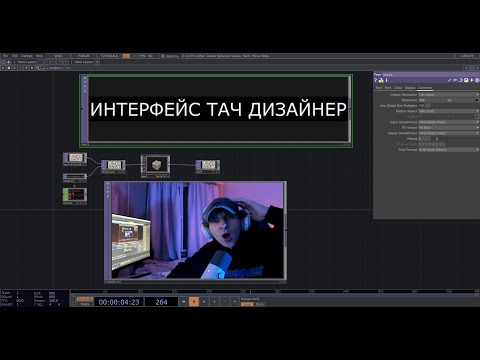Select the text TOP node with the Russian title
The width and height of the screenshot is (480, 360).
[216, 111]
